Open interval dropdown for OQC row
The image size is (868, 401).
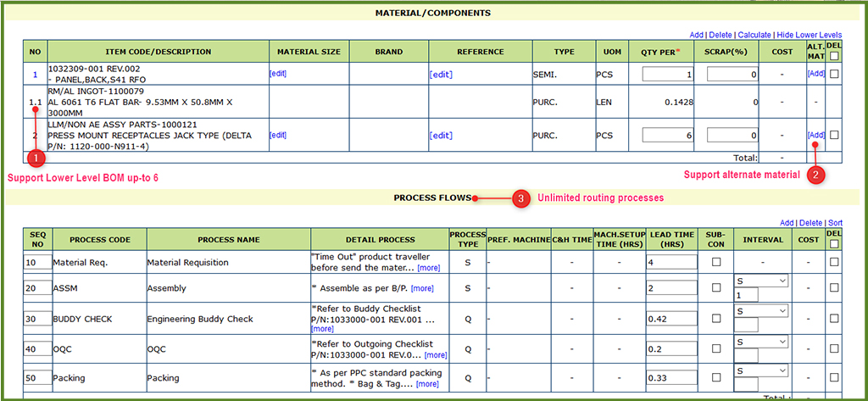point(761,342)
